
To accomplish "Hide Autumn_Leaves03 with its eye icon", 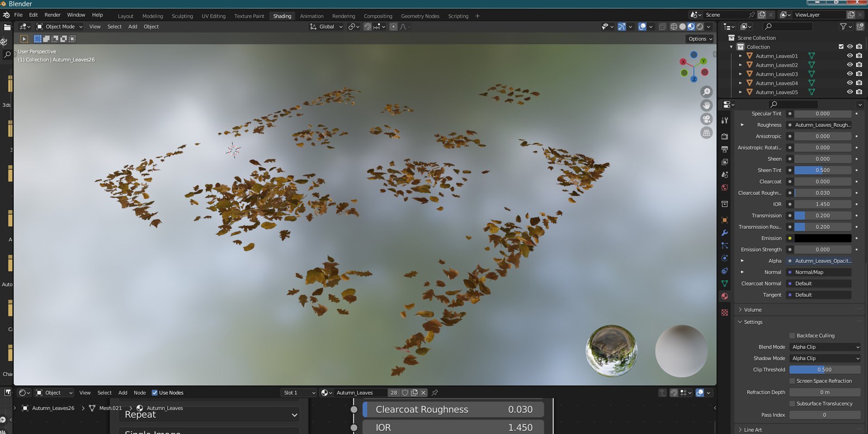I will click(850, 74).
